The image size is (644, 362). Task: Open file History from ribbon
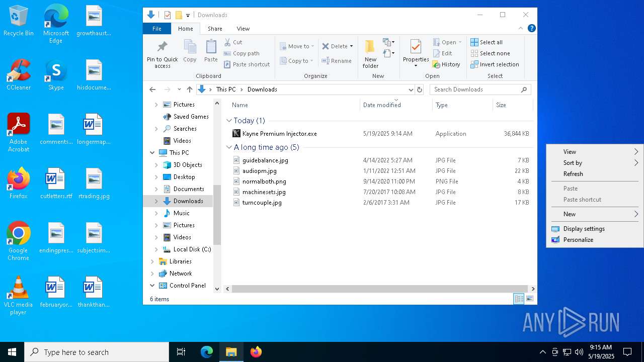446,64
